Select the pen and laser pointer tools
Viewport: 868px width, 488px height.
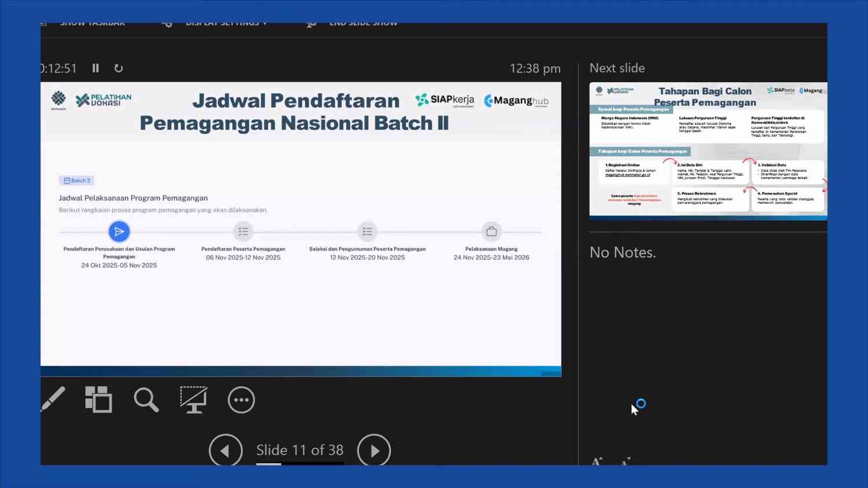(x=53, y=399)
